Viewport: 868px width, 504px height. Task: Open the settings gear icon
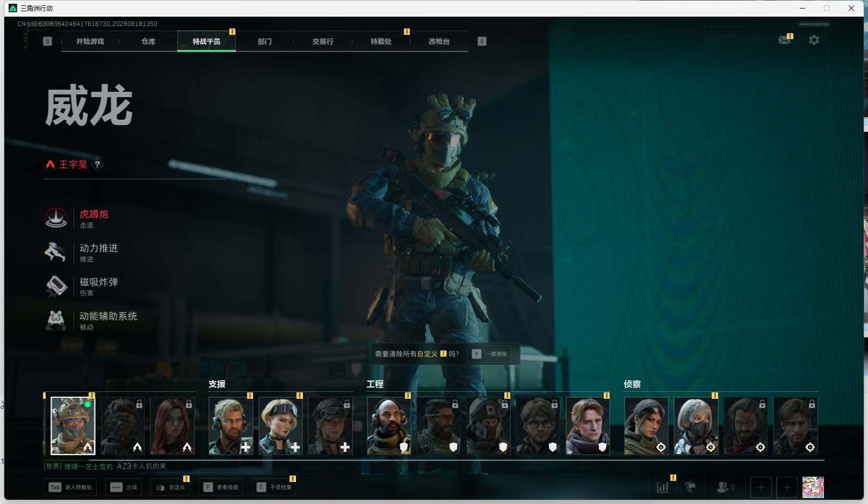pos(814,40)
